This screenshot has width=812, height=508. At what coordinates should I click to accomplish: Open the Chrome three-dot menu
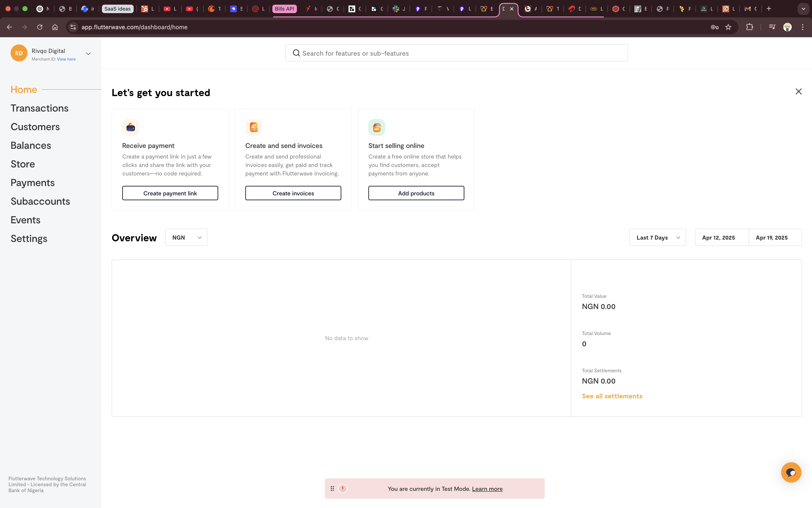pos(803,27)
